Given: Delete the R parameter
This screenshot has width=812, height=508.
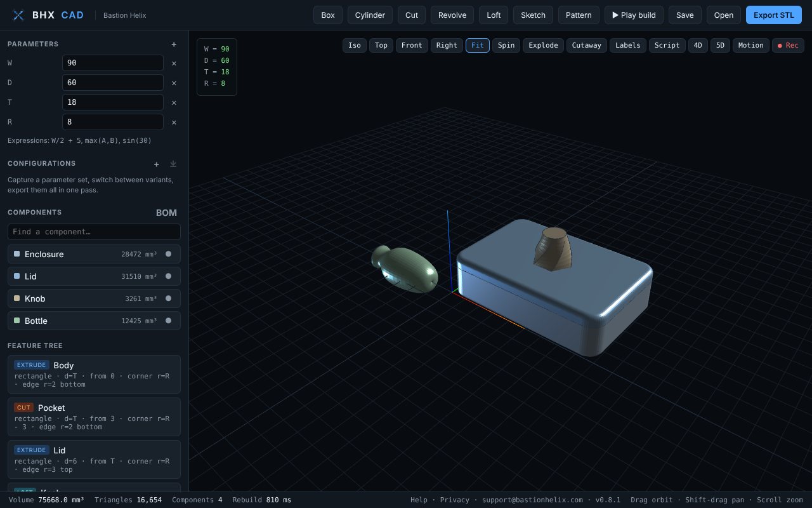Looking at the screenshot, I should pos(174,122).
